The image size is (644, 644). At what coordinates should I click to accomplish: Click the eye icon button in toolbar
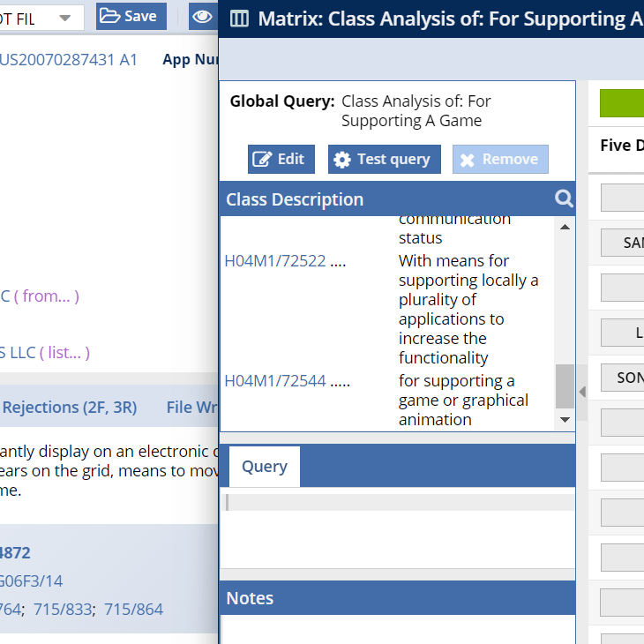tap(203, 16)
